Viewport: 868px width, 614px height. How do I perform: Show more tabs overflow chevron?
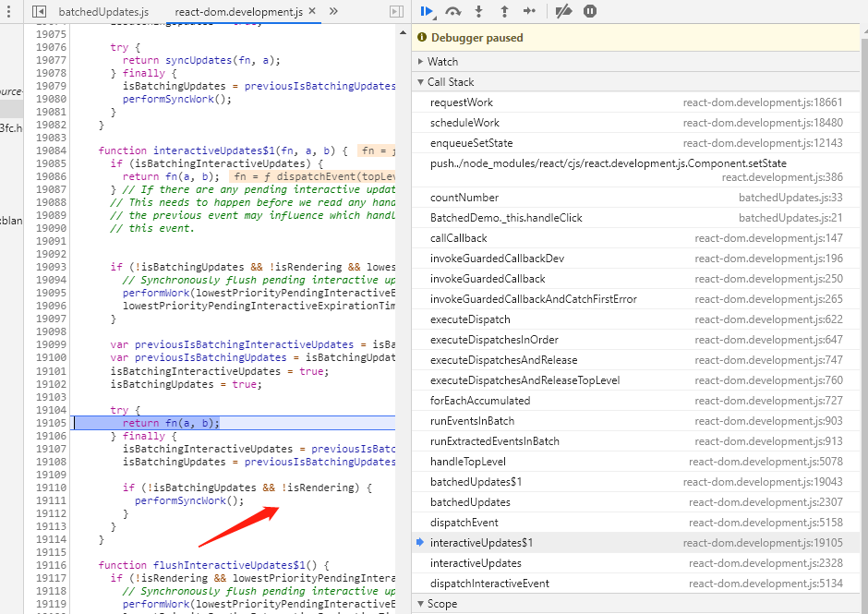(333, 12)
